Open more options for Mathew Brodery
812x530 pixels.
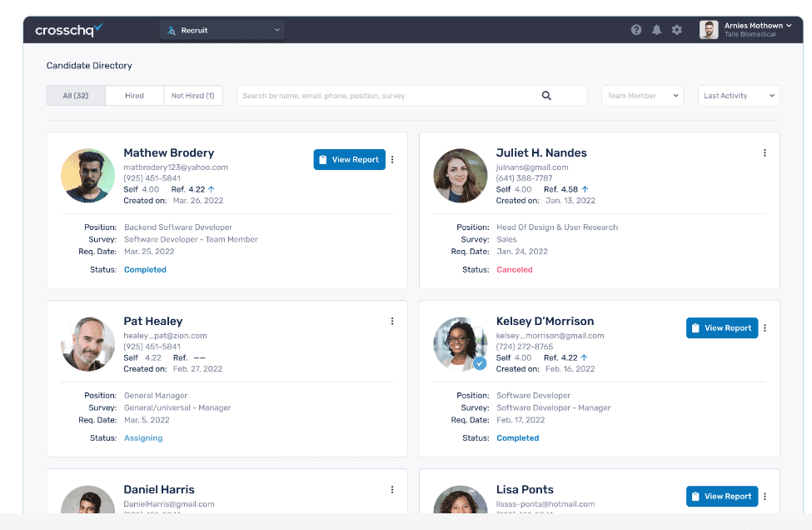[x=392, y=159]
